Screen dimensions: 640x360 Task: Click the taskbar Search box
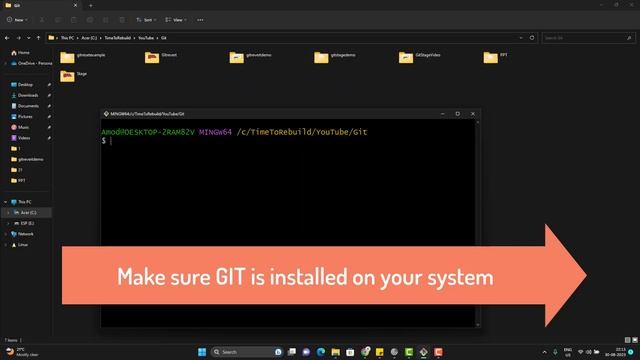(x=247, y=352)
